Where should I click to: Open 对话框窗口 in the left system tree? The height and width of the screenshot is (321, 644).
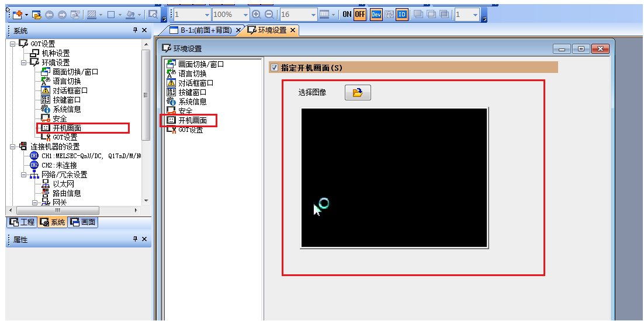click(70, 90)
